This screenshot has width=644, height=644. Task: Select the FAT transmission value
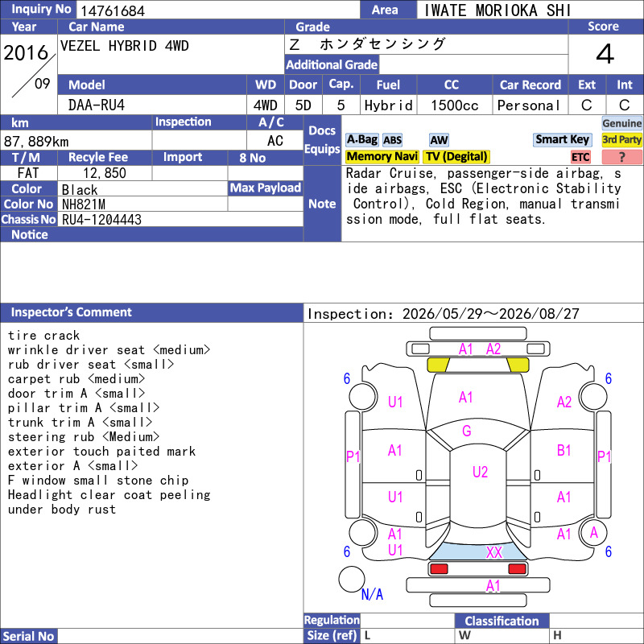coord(28,173)
